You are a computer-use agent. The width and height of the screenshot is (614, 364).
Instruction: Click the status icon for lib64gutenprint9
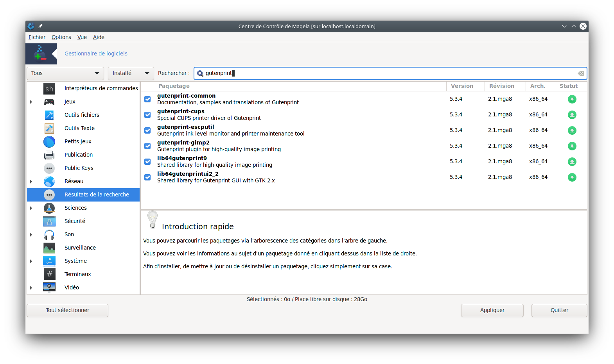(x=572, y=162)
